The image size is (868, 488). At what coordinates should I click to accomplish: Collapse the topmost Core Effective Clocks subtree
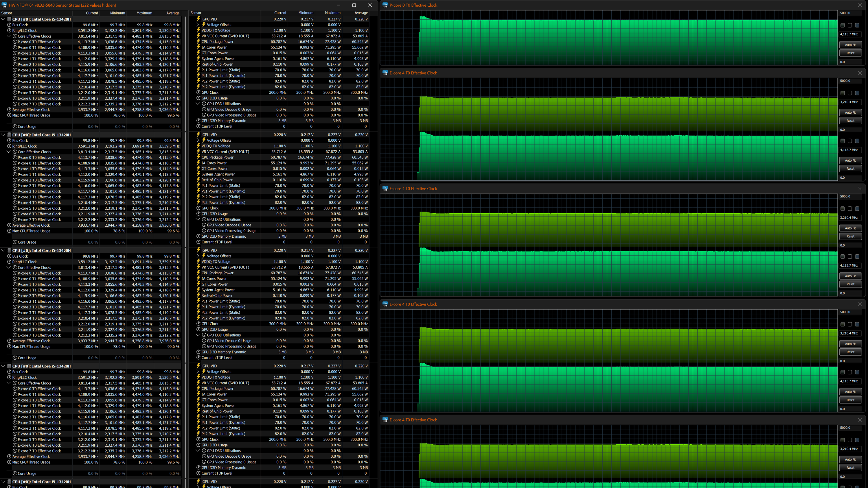9,36
